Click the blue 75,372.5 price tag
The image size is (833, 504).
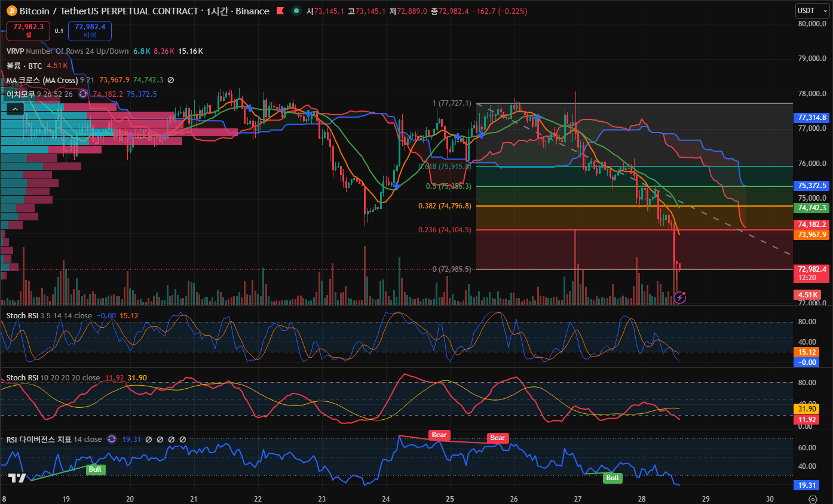click(811, 186)
